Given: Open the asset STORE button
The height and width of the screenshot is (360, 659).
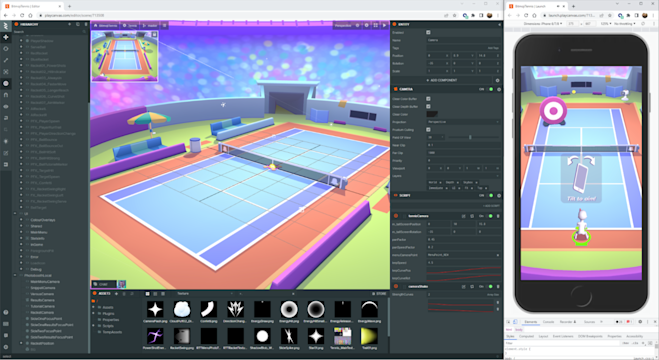Looking at the screenshot, I should coord(379,294).
